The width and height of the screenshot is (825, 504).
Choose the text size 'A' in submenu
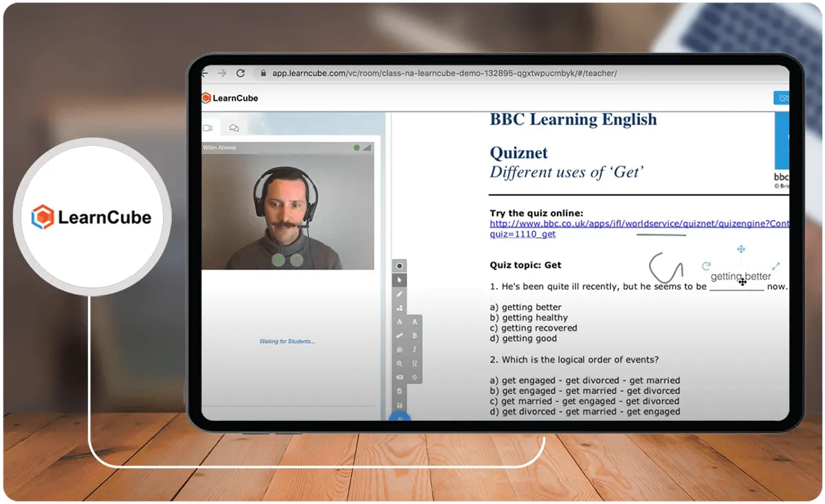tap(415, 322)
